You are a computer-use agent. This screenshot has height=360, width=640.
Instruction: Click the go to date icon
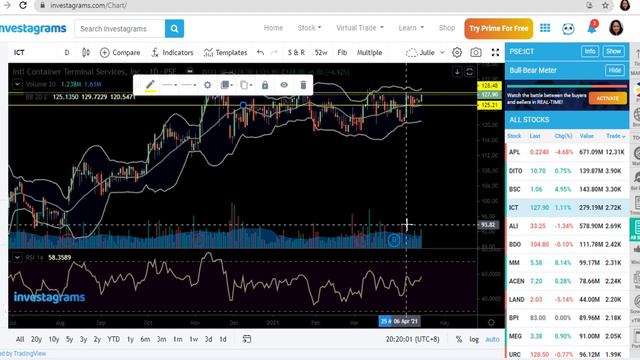click(x=247, y=339)
